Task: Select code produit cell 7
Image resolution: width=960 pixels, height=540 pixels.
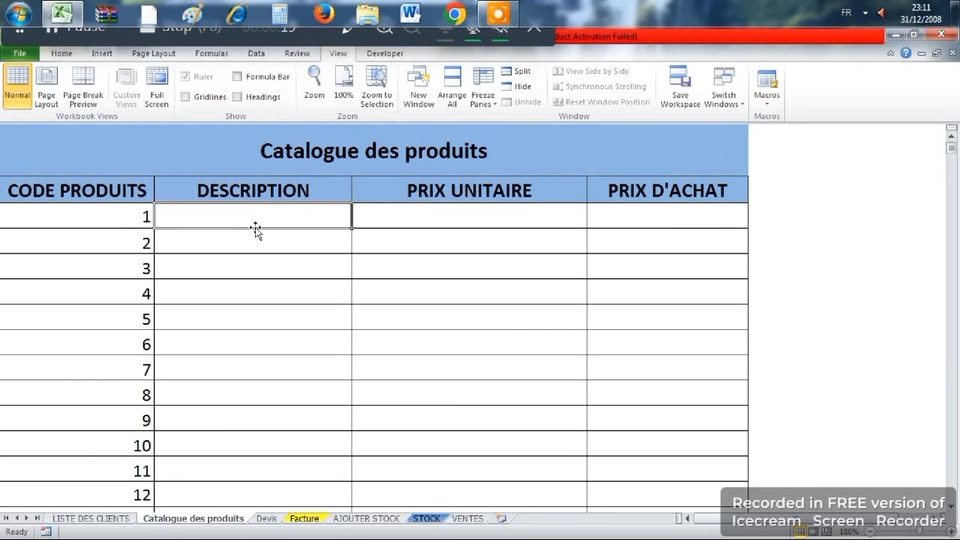Action: point(77,369)
